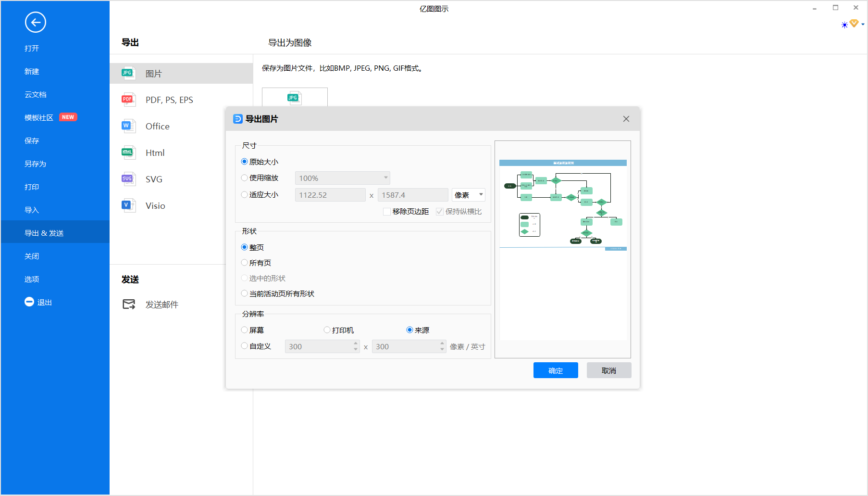Click the premium diamond icon
This screenshot has width=868, height=496.
tap(854, 23)
